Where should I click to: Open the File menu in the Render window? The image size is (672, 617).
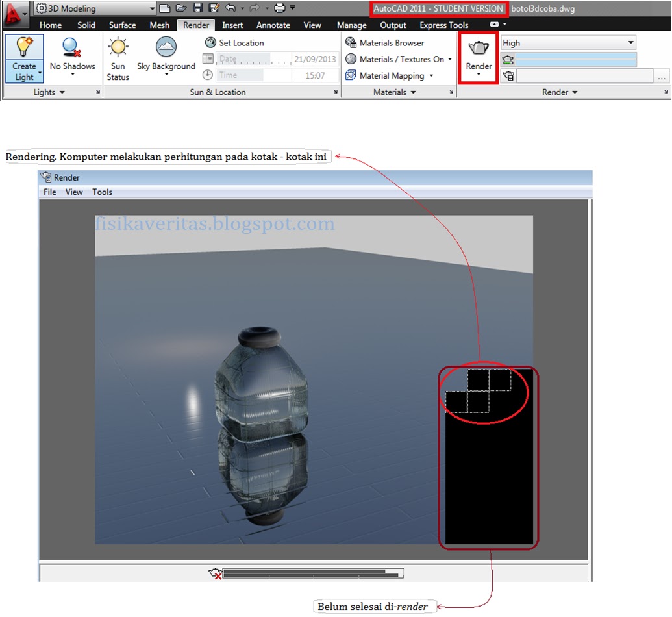tap(49, 192)
